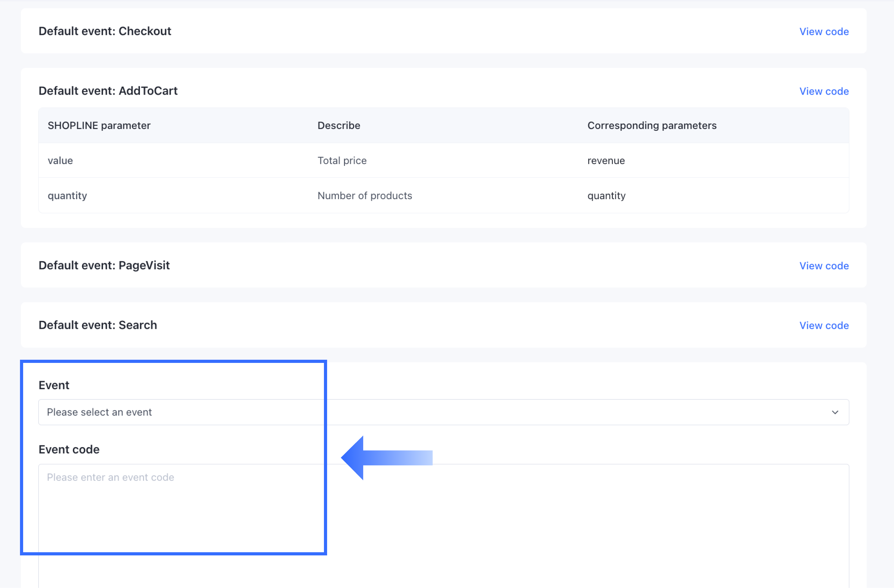Viewport: 894px width, 588px height.
Task: Click the Default event: Search heading
Action: click(98, 325)
